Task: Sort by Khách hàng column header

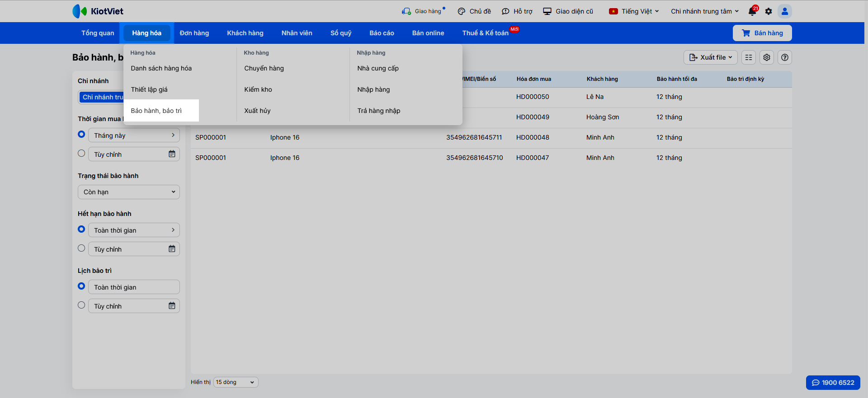Action: pyautogui.click(x=602, y=79)
